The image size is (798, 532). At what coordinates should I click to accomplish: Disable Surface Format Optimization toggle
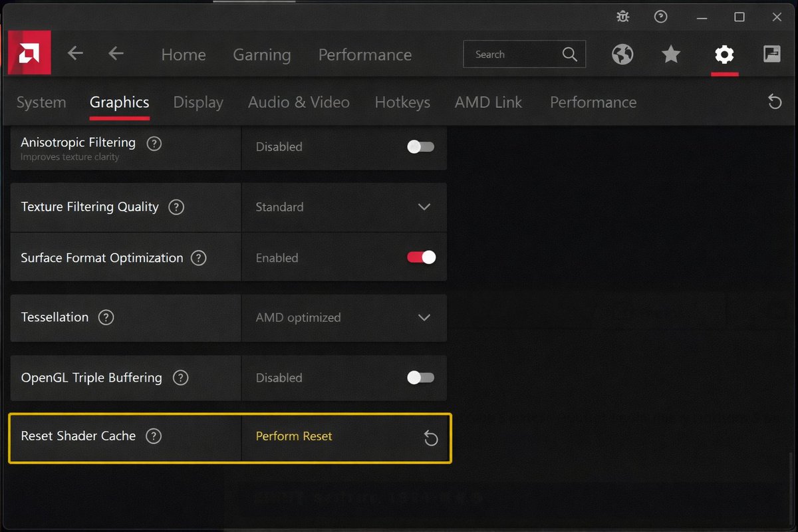pos(422,257)
